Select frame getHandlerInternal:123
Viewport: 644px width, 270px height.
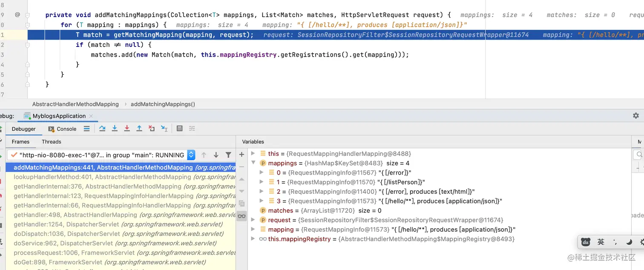(121, 196)
